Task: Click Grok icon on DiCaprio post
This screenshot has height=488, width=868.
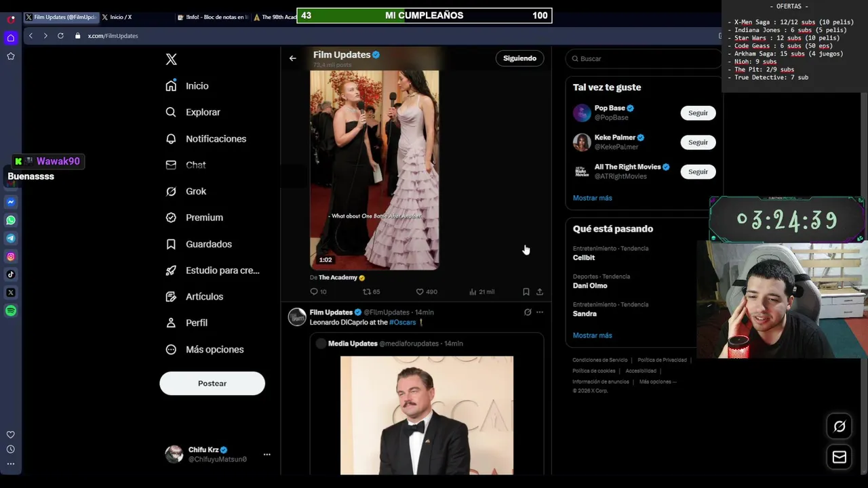Action: tap(528, 312)
